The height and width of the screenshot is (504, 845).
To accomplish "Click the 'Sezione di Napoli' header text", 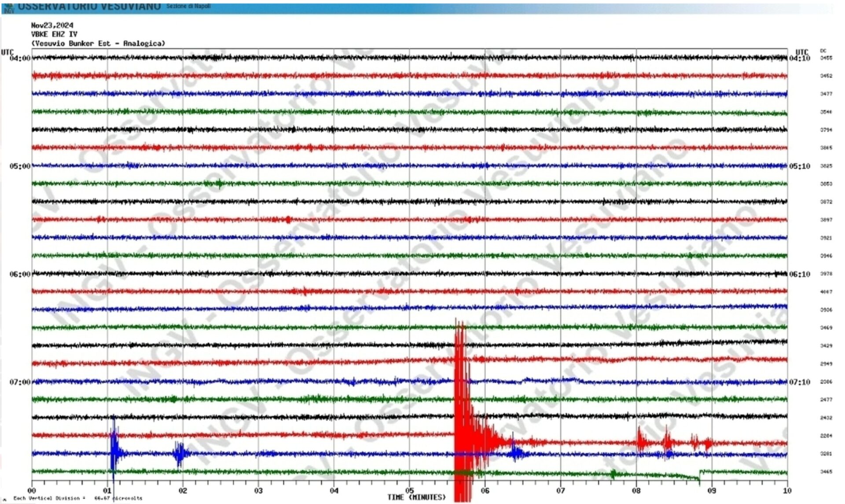I will [188, 6].
